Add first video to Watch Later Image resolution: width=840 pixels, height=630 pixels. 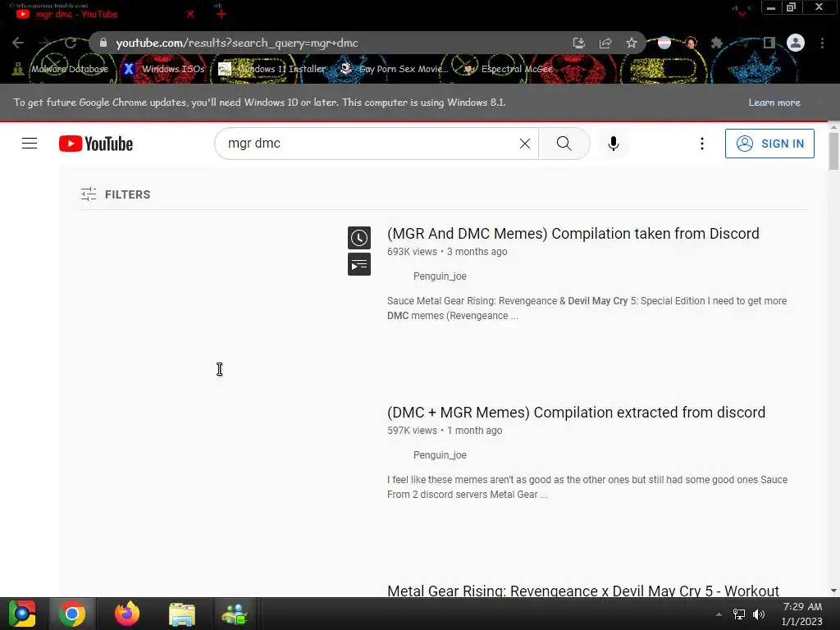[x=359, y=238]
